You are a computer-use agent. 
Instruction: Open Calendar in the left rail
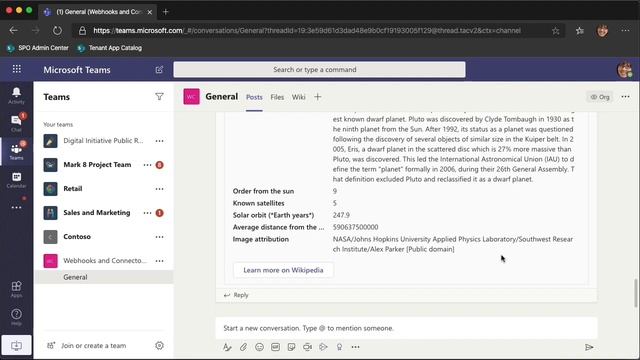[16, 180]
